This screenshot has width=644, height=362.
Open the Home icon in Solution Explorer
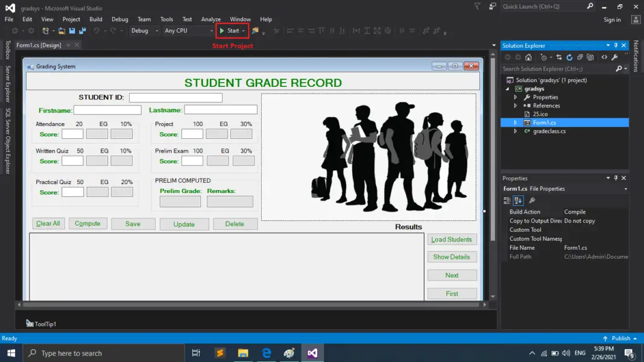click(x=528, y=57)
